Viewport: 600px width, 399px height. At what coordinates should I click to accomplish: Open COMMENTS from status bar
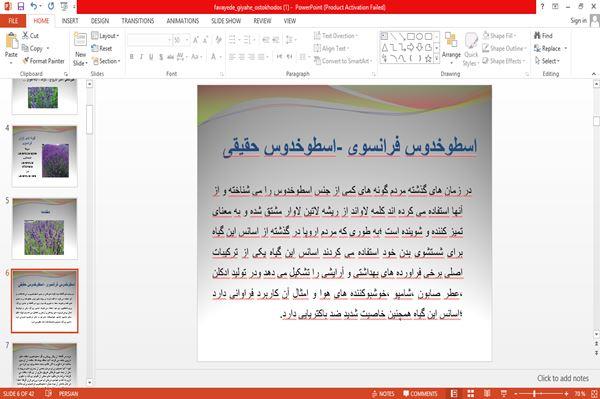pyautogui.click(x=420, y=393)
